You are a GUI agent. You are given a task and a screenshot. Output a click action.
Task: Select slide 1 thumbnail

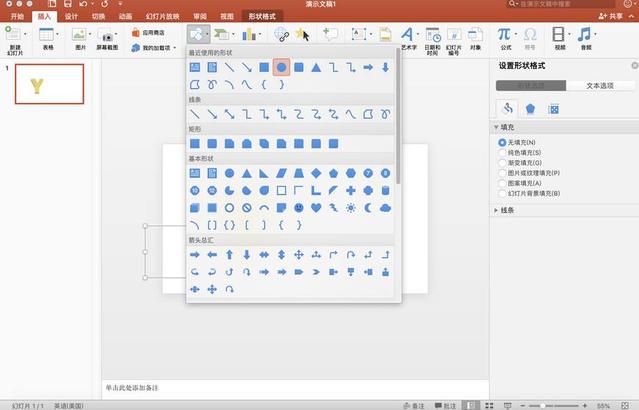tap(49, 84)
